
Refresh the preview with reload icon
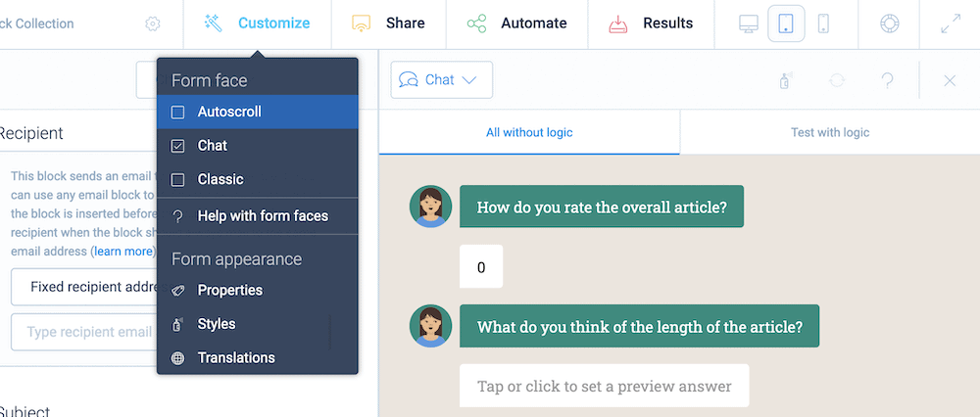click(837, 80)
